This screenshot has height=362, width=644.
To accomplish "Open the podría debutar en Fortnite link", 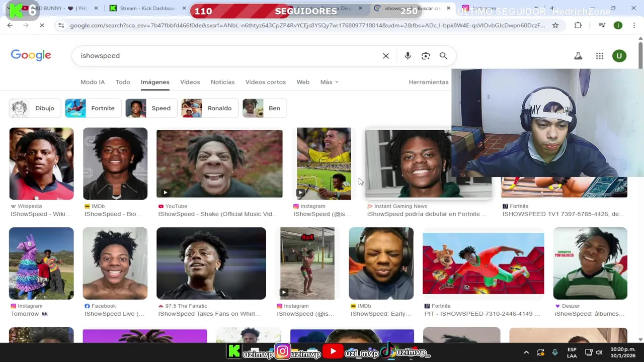I will click(x=427, y=214).
